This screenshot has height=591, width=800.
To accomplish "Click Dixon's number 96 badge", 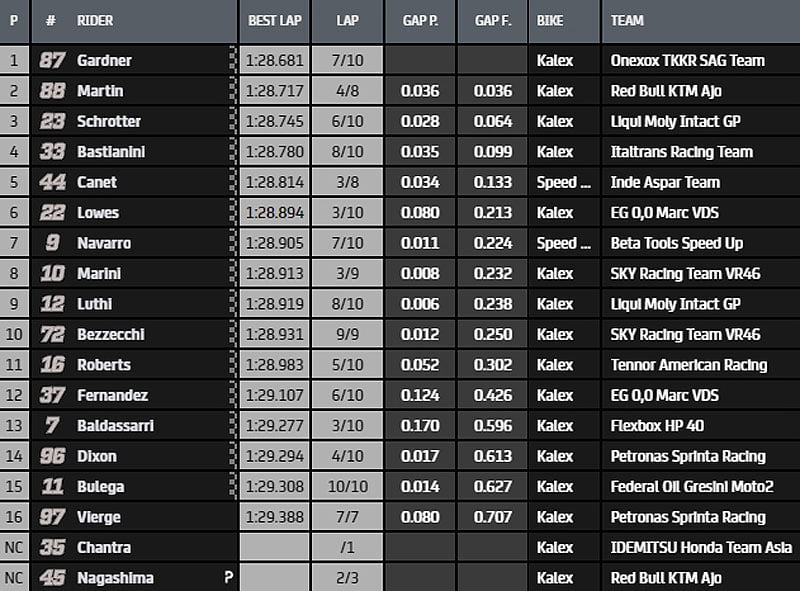I will [52, 456].
